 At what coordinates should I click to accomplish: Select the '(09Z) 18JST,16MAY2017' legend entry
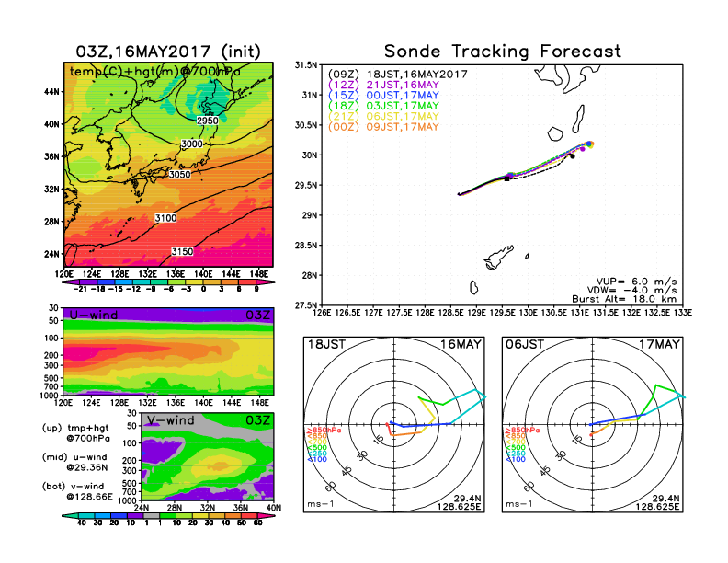click(397, 75)
